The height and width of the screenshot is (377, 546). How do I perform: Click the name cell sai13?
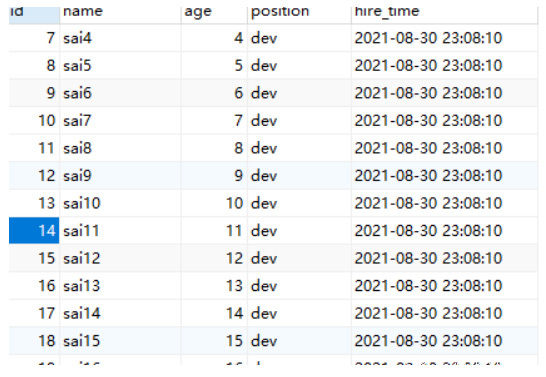120,285
